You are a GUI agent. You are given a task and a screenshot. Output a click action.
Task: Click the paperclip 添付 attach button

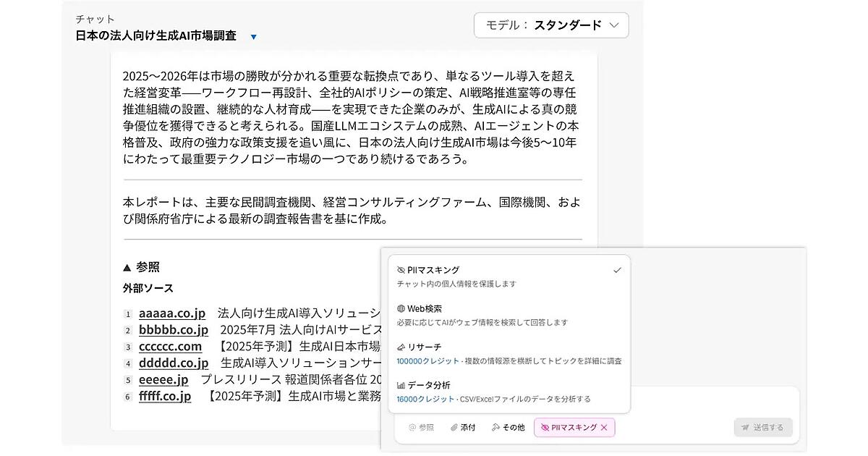[463, 428]
